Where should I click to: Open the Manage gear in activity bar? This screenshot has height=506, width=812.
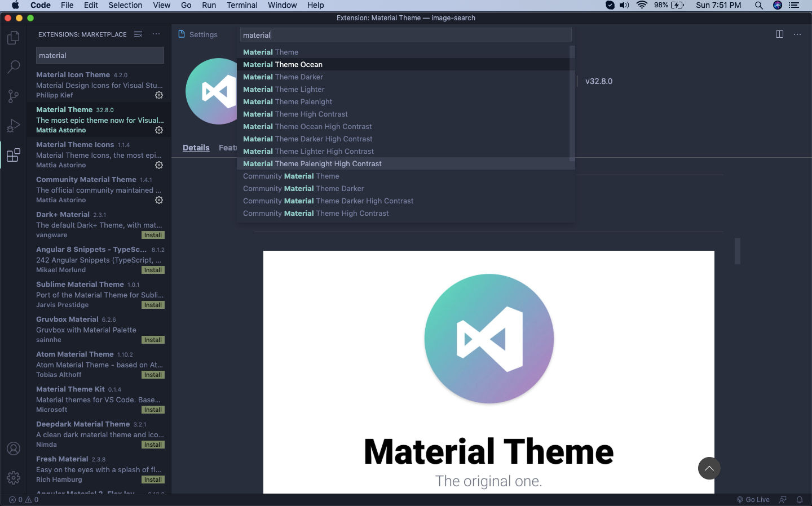point(14,478)
